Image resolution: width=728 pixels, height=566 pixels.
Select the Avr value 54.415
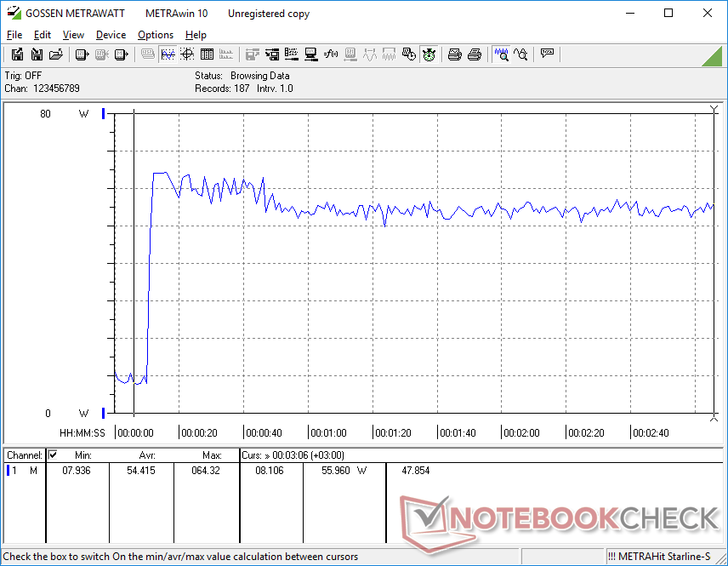(x=141, y=471)
